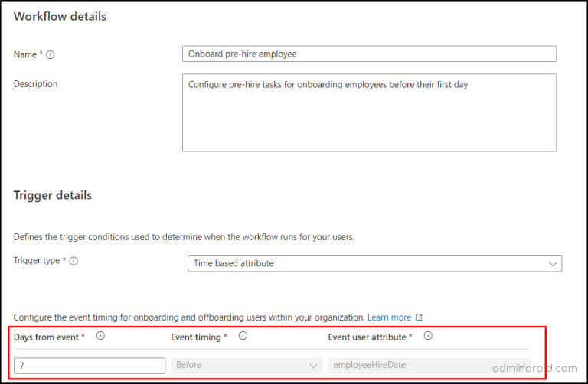Click the external link icon after Learn more

pyautogui.click(x=419, y=317)
